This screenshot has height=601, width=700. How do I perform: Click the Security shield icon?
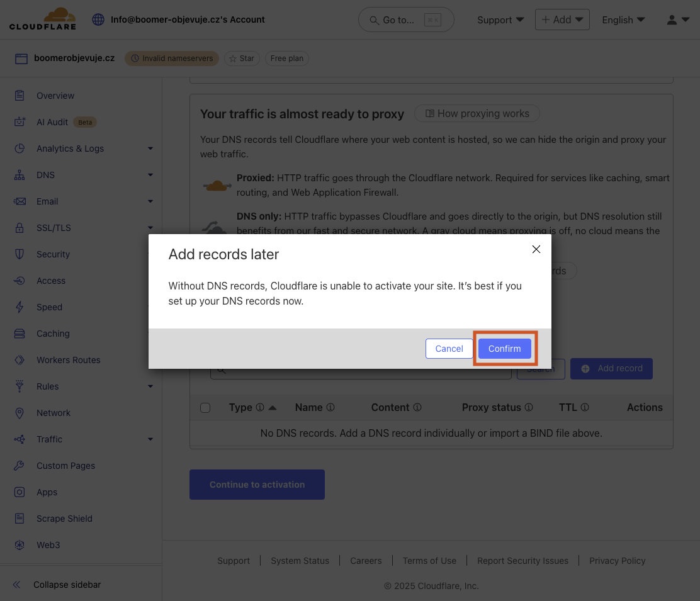click(x=20, y=254)
